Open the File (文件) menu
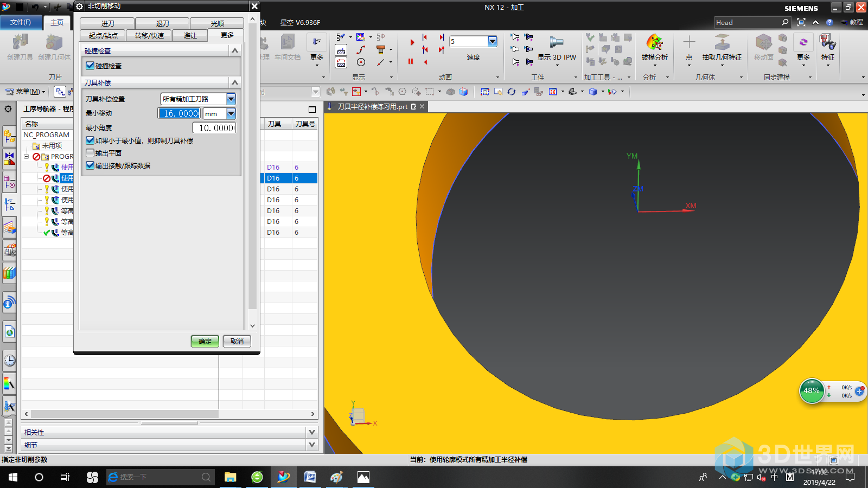 [21, 22]
